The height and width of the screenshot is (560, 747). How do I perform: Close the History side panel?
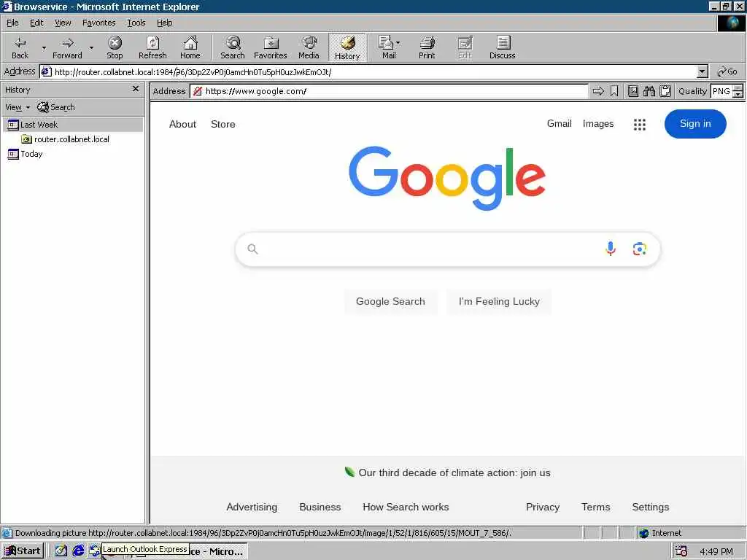coord(136,89)
